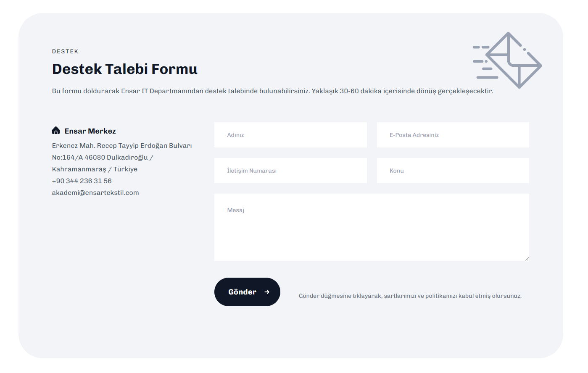
Task: Click the flying envelope mail icon
Action: 508,60
